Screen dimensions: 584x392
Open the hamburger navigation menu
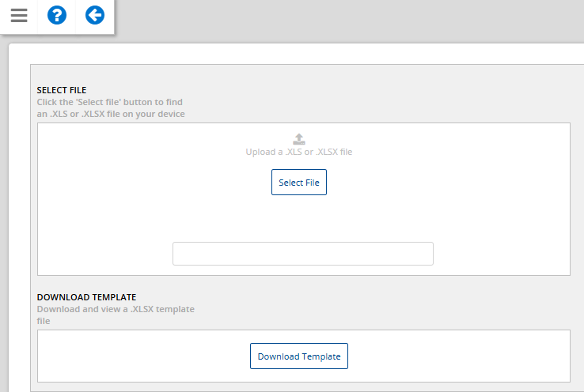click(x=19, y=16)
